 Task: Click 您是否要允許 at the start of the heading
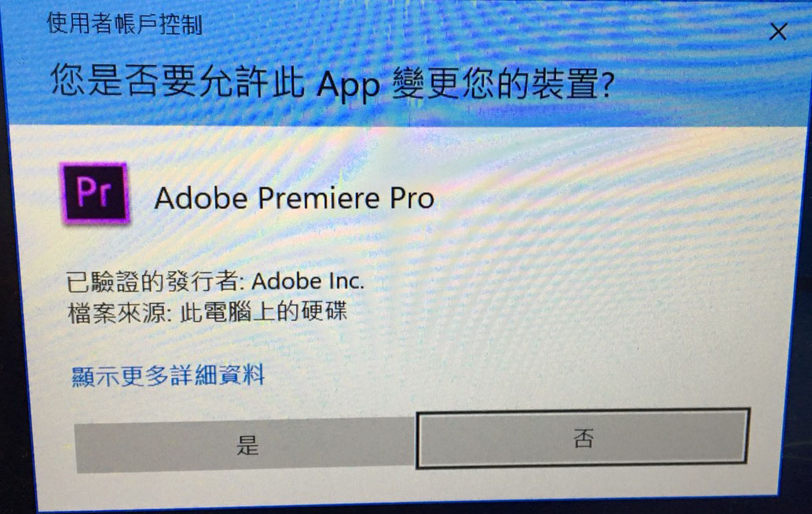coord(159,80)
